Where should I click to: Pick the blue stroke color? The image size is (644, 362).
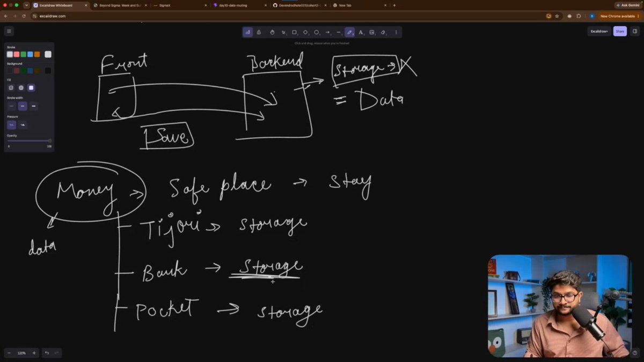30,54
